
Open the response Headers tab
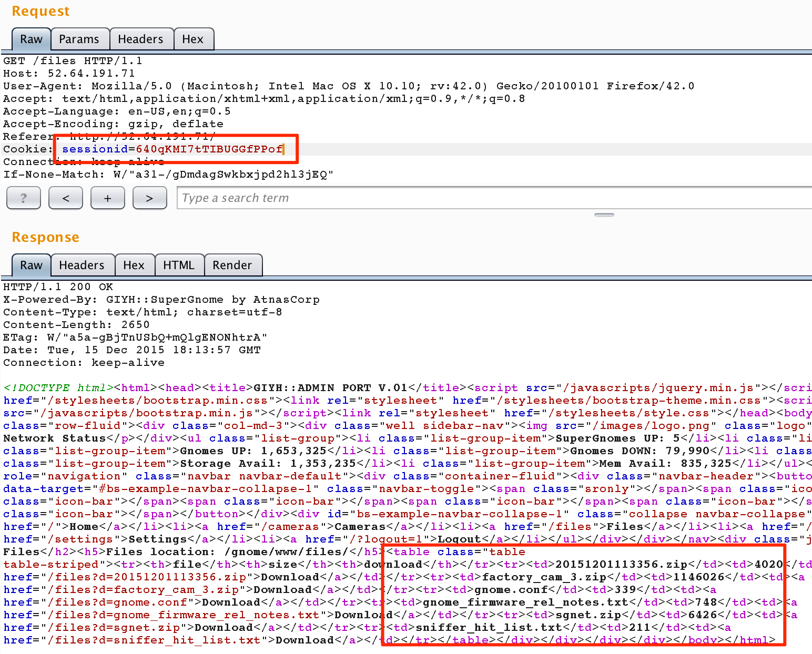point(82,265)
